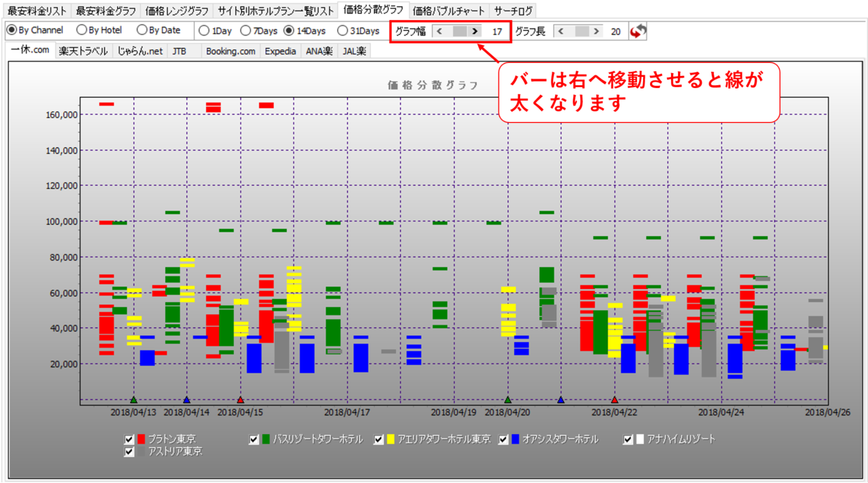Uncheck the プラトン東京 legend checkbox
The height and width of the screenshot is (483, 868).
[128, 440]
